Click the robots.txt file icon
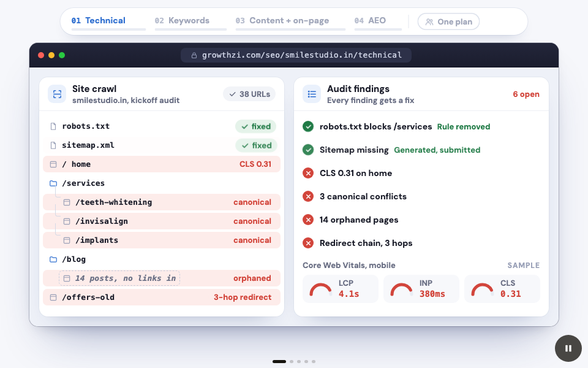The height and width of the screenshot is (368, 588). (x=53, y=126)
